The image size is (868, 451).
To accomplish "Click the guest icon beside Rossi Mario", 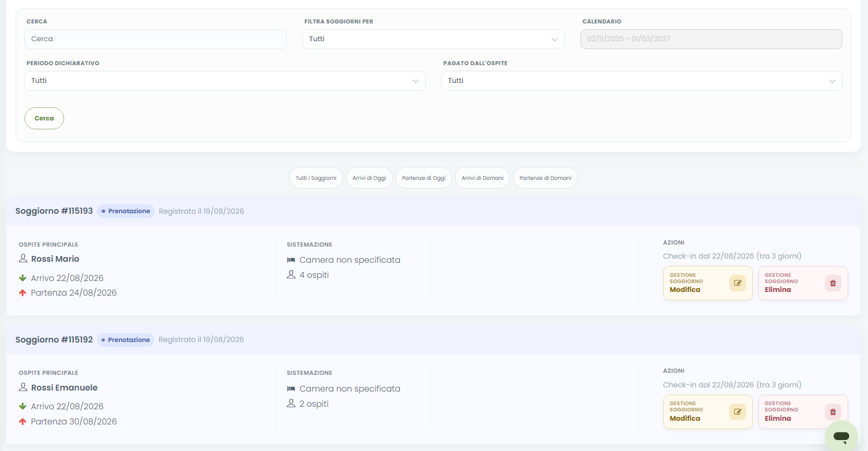I will pos(23,258).
